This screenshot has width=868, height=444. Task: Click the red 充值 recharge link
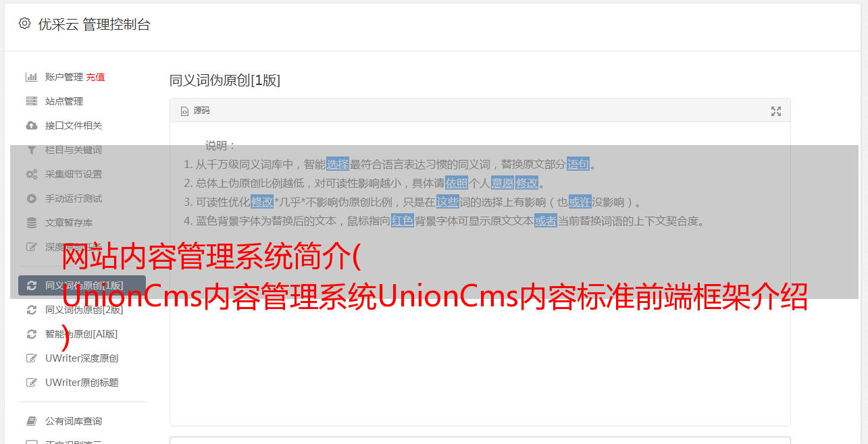click(95, 77)
